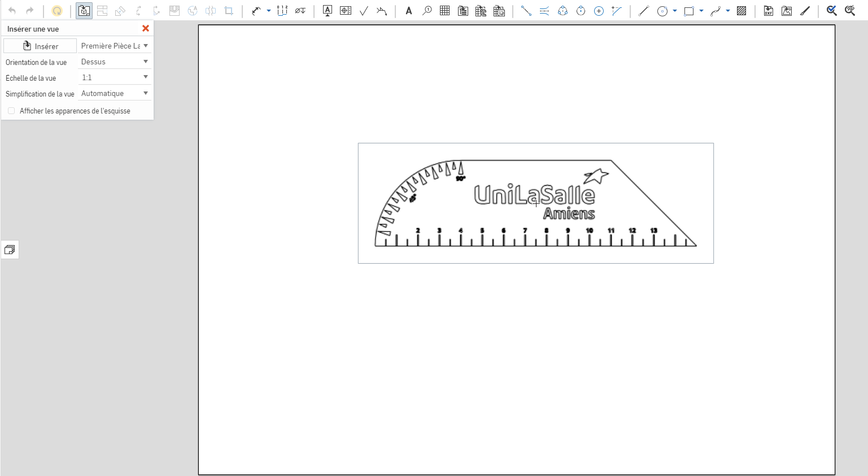Select the Line drawing tool
Screen dimensions: 868x476
click(x=644, y=11)
